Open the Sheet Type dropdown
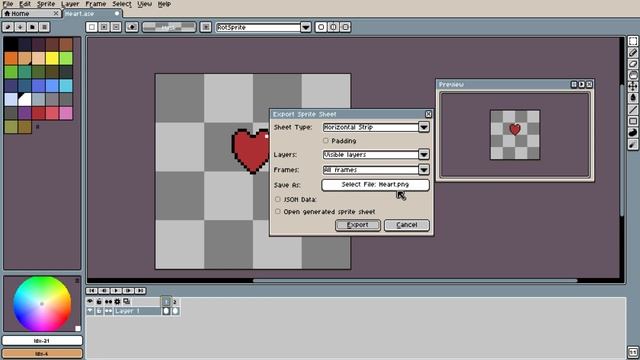The width and height of the screenshot is (640, 360). pos(424,127)
